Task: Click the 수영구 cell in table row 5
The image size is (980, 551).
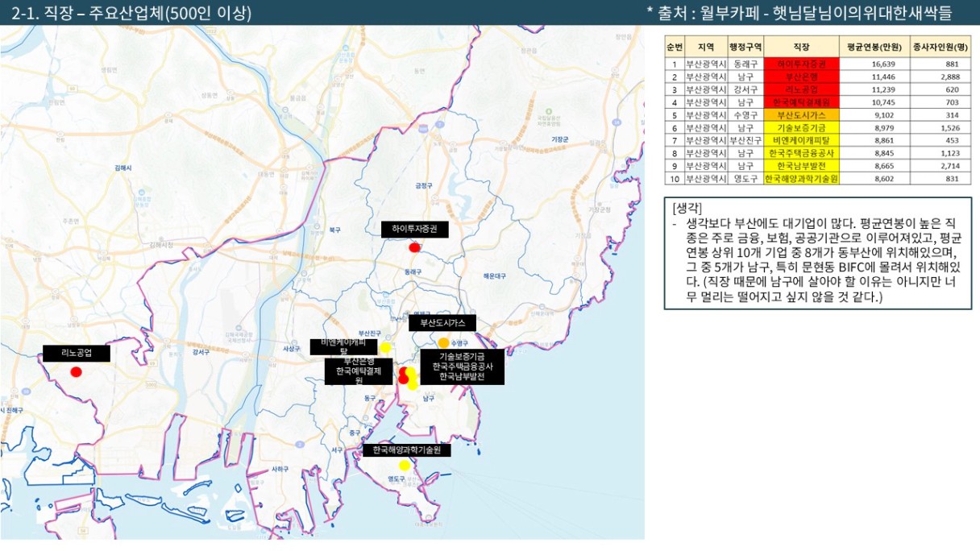Action: click(745, 114)
